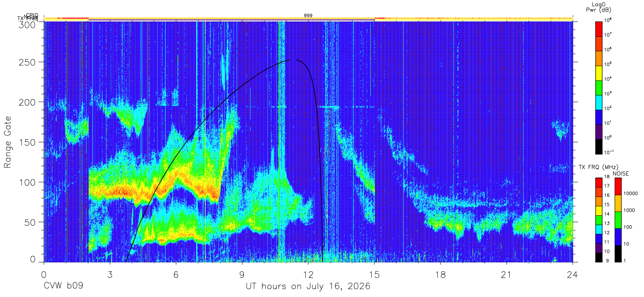Click the x-axis tick label 12

tap(308, 274)
